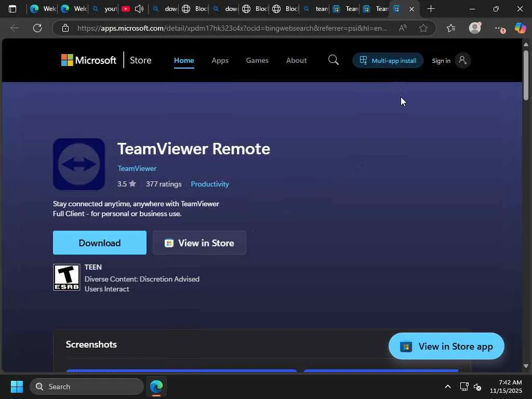
Task: Switch to the YouTube search tab
Action: click(104, 9)
